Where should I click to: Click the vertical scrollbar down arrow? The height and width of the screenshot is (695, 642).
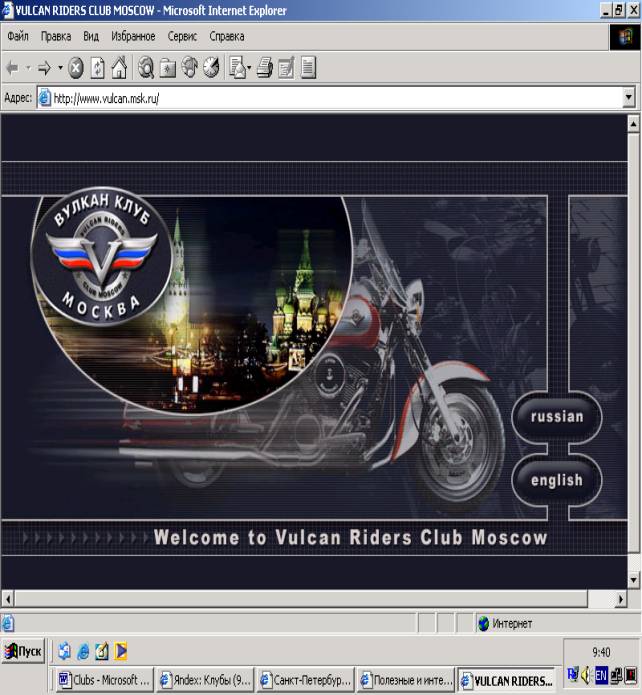coord(634,579)
